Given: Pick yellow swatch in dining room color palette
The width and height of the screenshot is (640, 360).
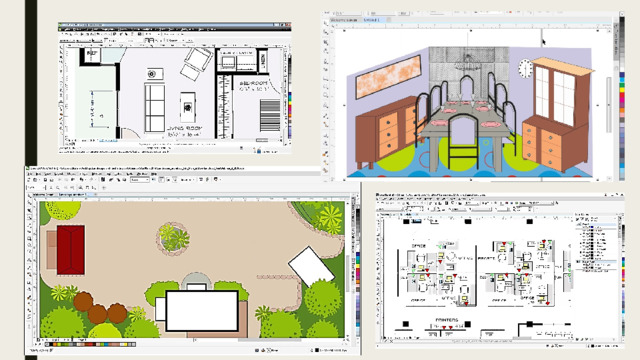Looking at the screenshot, I should tap(622, 90).
